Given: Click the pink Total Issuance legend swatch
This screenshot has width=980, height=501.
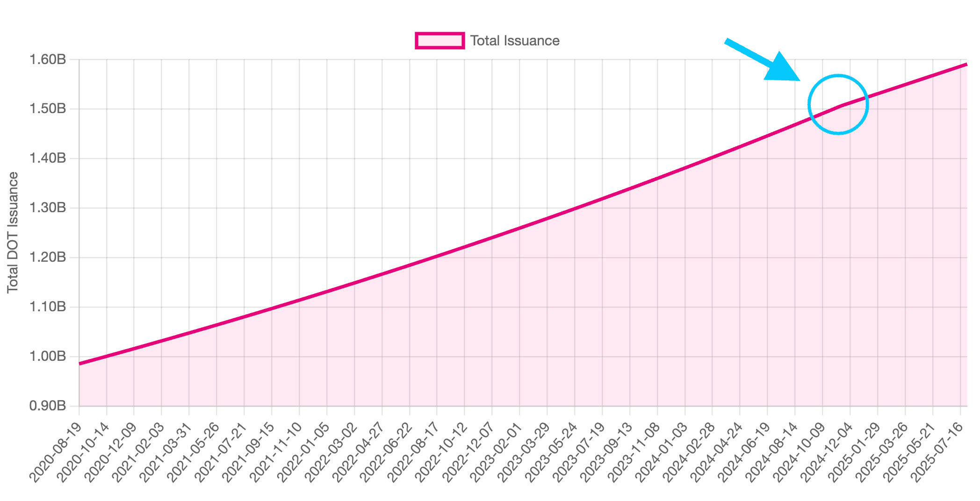Looking at the screenshot, I should 440,41.
